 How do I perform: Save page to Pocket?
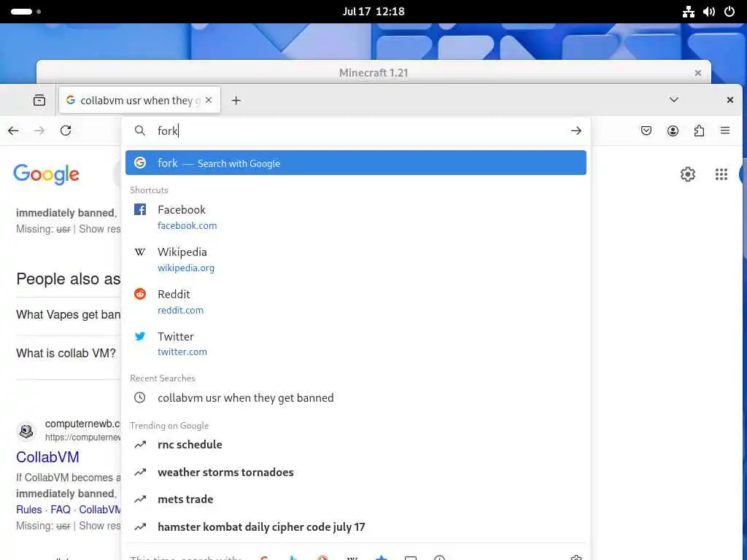[646, 131]
